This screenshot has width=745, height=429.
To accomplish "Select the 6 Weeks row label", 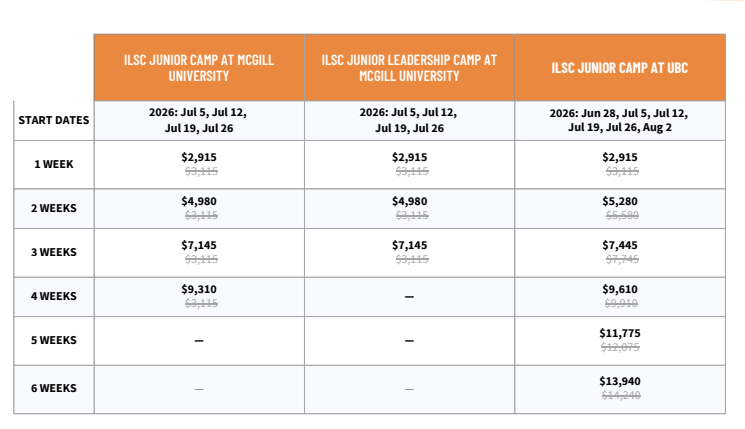I will pyautogui.click(x=53, y=388).
